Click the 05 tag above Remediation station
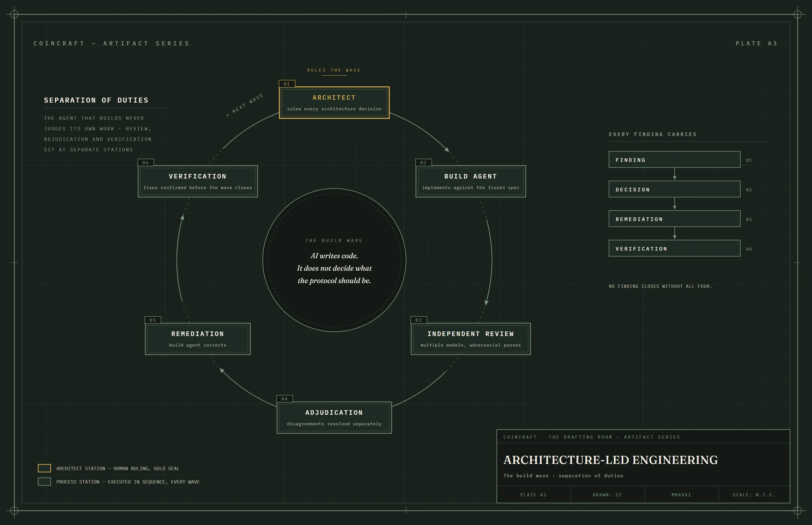The height and width of the screenshot is (525, 812). [153, 320]
